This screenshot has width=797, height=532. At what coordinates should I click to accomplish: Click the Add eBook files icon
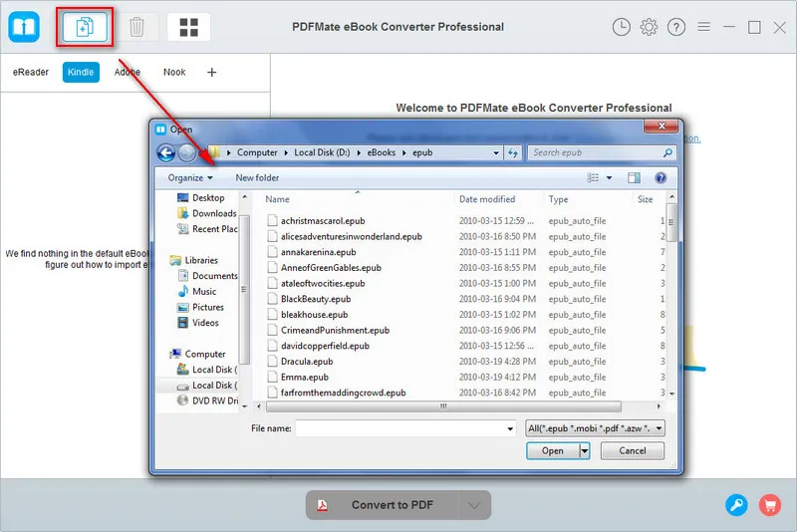point(85,27)
